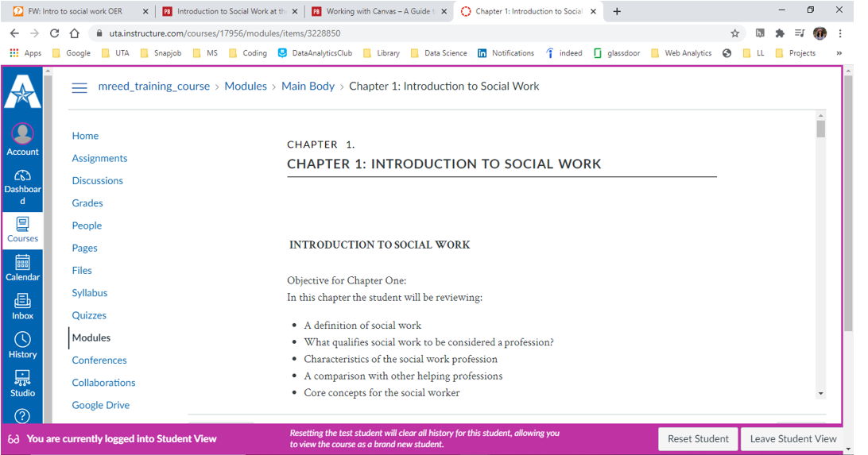
Task: View History in the Canvas sidebar
Action: pyautogui.click(x=23, y=345)
